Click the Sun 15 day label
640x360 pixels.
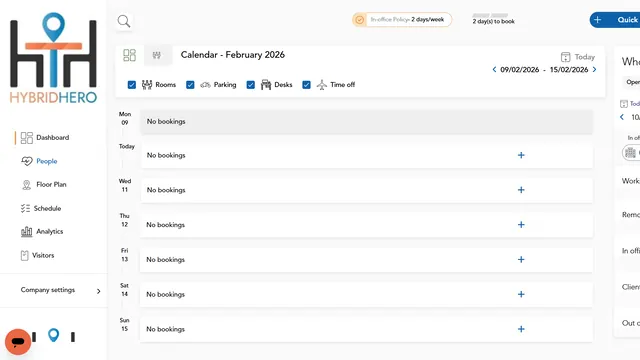[x=124, y=324]
